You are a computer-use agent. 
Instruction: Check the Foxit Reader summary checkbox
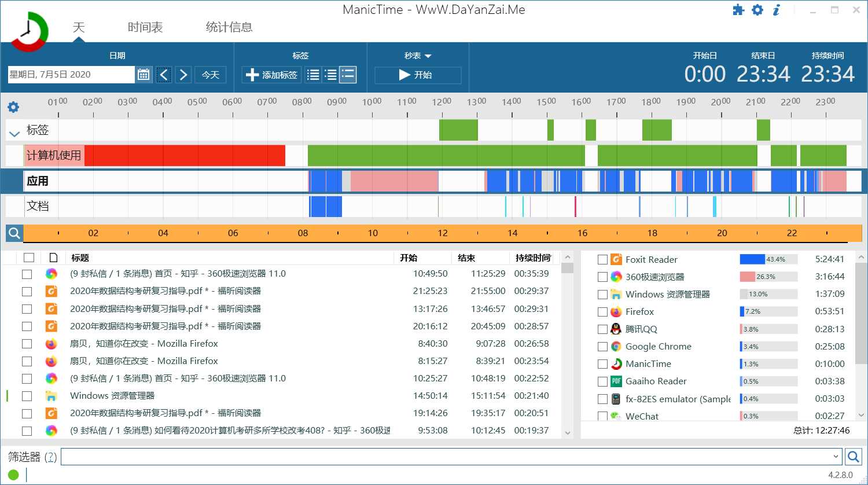(x=602, y=259)
